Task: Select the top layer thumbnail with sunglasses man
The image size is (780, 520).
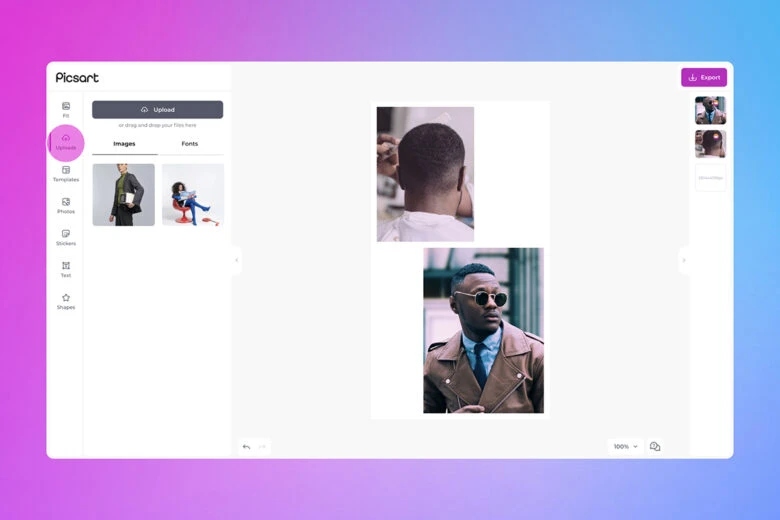Action: click(x=710, y=110)
